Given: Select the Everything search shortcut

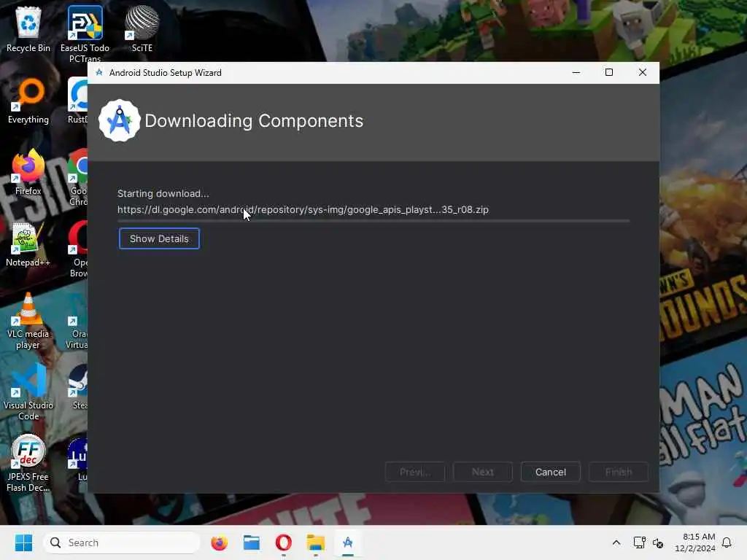Looking at the screenshot, I should 28,101.
